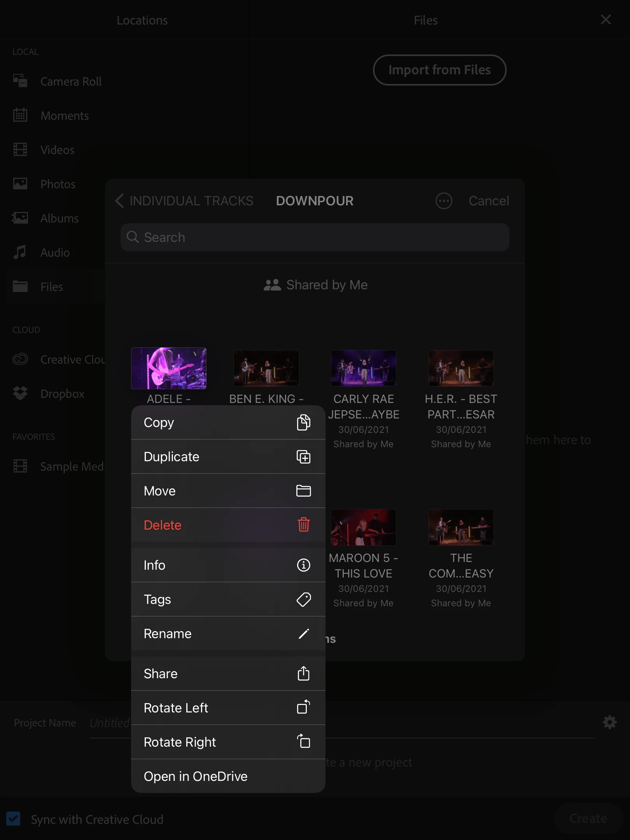Click the Rotate Left icon

[x=303, y=707]
